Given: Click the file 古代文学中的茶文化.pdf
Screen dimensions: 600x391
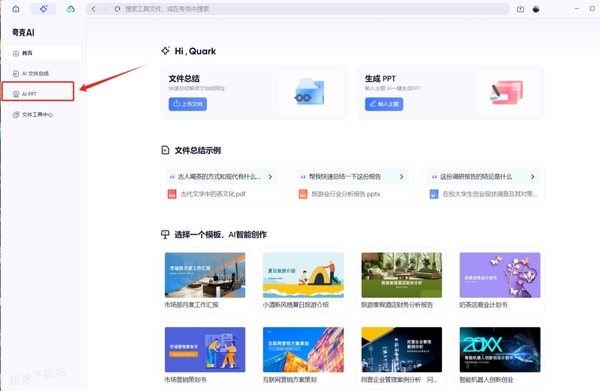Looking at the screenshot, I should 213,194.
